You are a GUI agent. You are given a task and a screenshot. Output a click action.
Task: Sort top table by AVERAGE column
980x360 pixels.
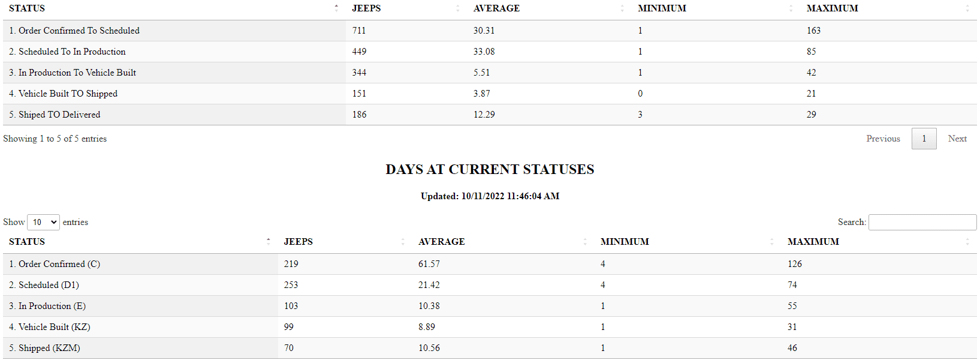549,8
